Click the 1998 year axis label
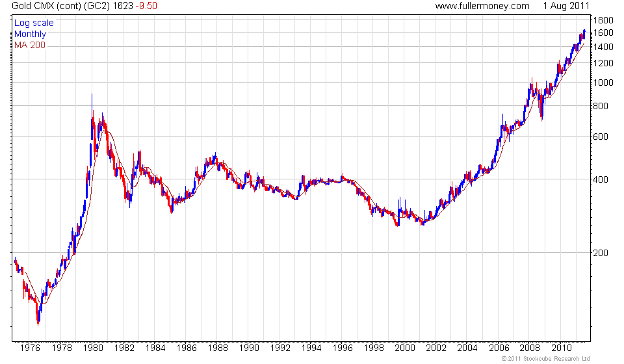 (374, 348)
